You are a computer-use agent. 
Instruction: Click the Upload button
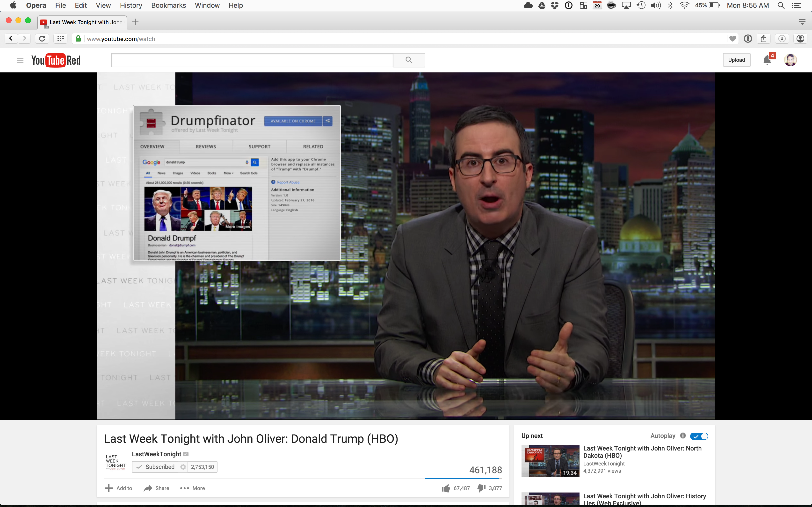[737, 60]
